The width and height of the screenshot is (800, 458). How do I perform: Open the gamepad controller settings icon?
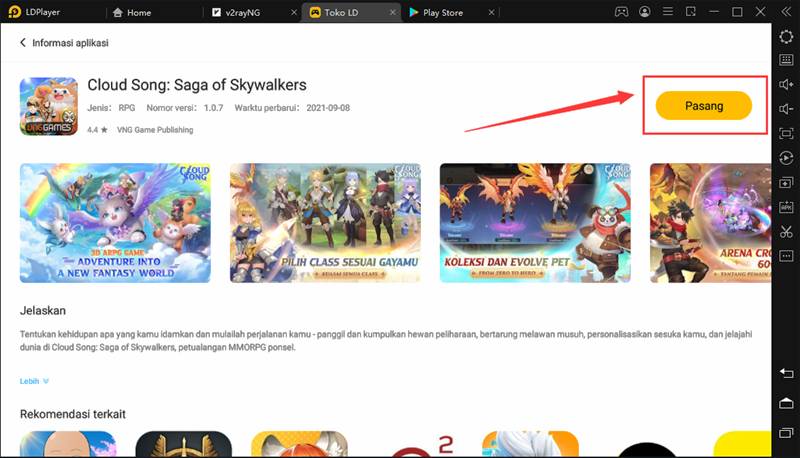tap(621, 11)
